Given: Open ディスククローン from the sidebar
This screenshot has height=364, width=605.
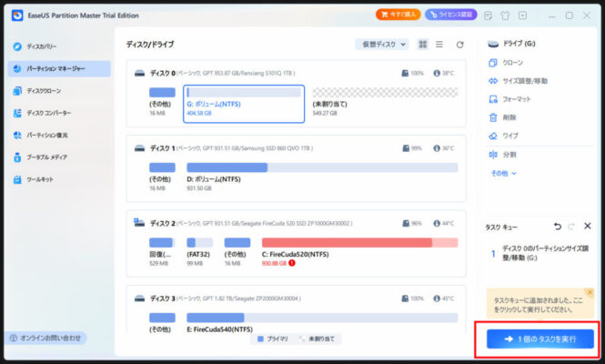Looking at the screenshot, I should tap(37, 91).
